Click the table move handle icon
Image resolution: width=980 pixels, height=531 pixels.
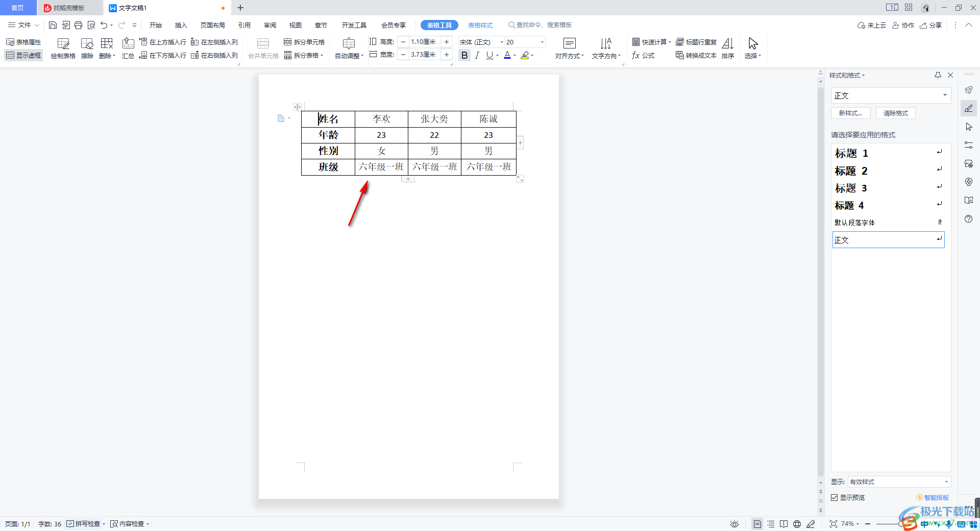(x=298, y=107)
